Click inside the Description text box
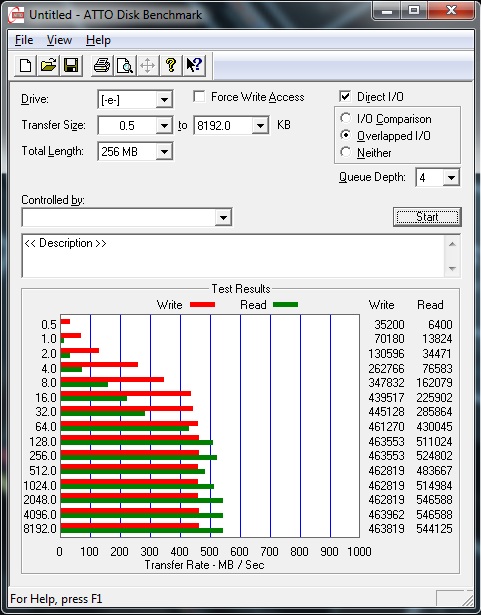This screenshot has width=481, height=615. pos(234,256)
